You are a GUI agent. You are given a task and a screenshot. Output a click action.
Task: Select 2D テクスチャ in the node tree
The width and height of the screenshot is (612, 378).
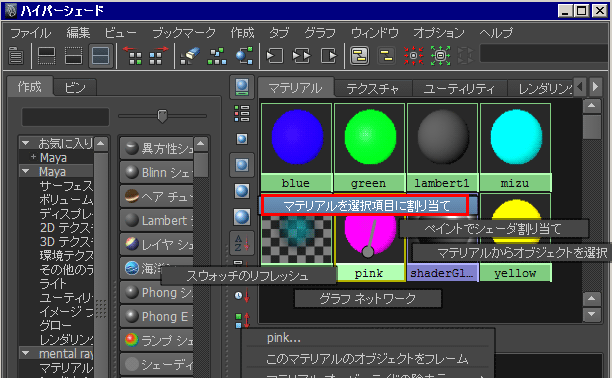(x=66, y=228)
